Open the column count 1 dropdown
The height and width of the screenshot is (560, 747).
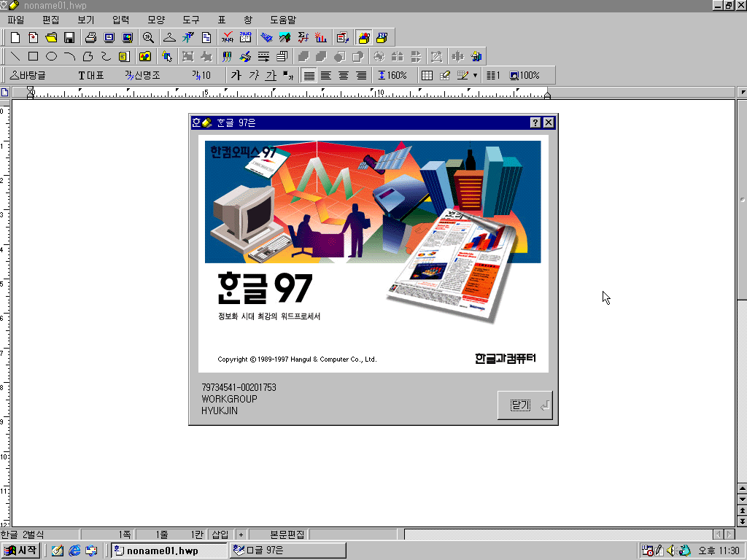[x=492, y=75]
